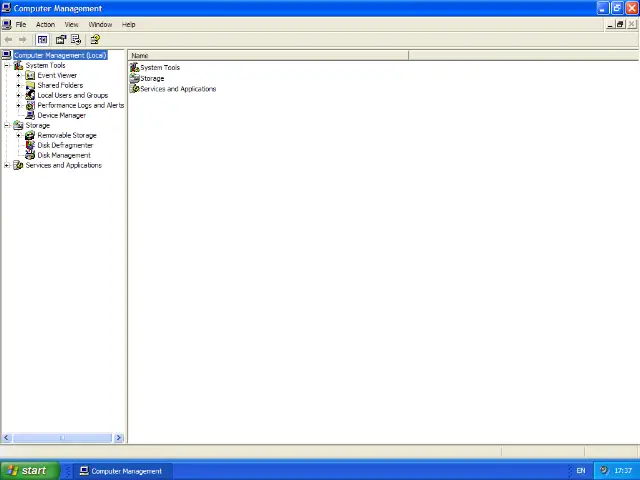The image size is (640, 480).
Task: Select Shared Folders label in tree
Action: click(x=60, y=85)
